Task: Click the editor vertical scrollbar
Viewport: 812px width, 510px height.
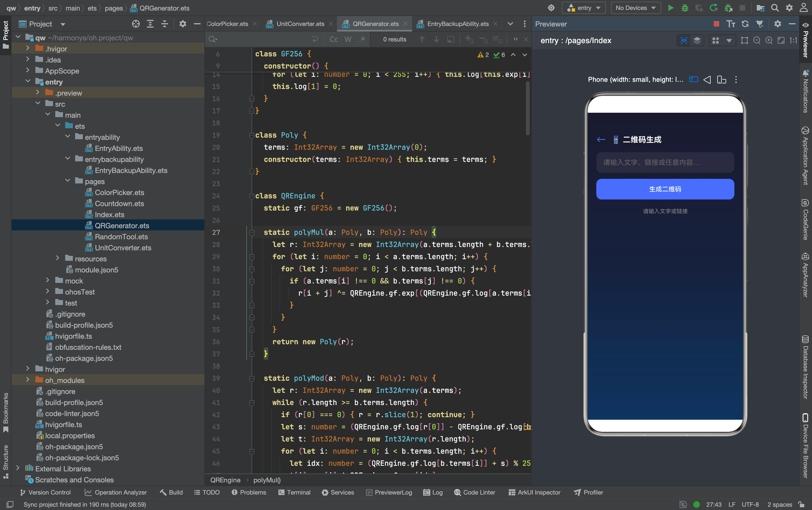Action: [x=528, y=108]
